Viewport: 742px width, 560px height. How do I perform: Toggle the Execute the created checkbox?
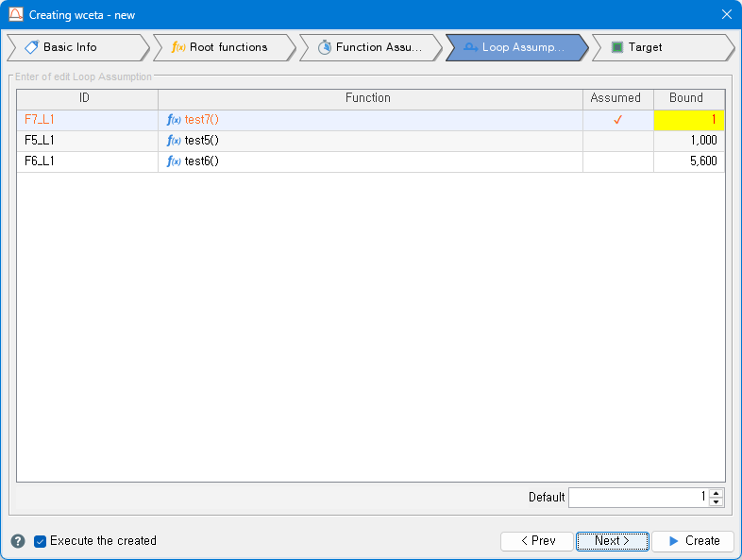click(40, 541)
